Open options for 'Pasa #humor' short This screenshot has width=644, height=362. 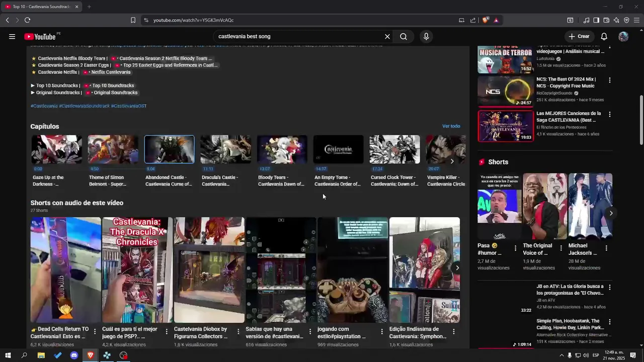[515, 248]
